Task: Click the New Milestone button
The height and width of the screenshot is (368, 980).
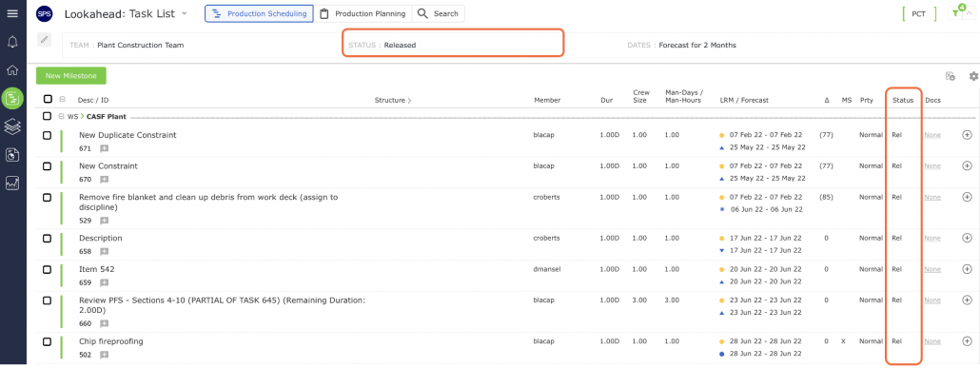Action: tap(71, 76)
